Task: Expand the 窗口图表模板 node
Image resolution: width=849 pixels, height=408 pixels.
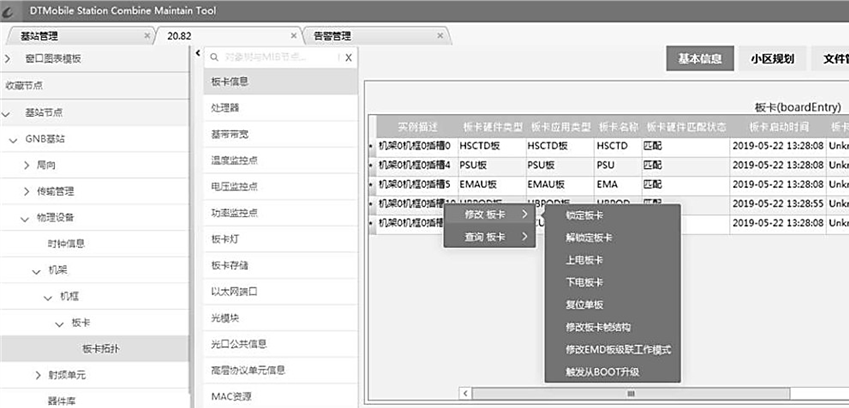Action: (x=7, y=58)
